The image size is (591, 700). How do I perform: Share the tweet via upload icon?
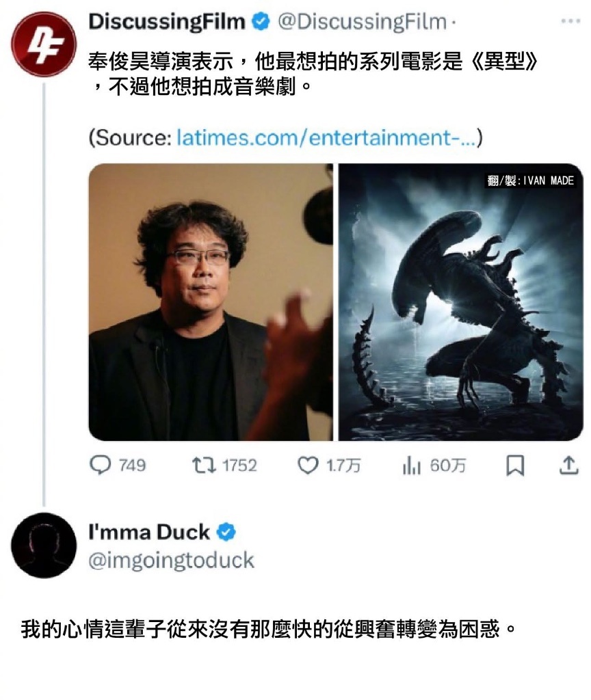pos(568,465)
